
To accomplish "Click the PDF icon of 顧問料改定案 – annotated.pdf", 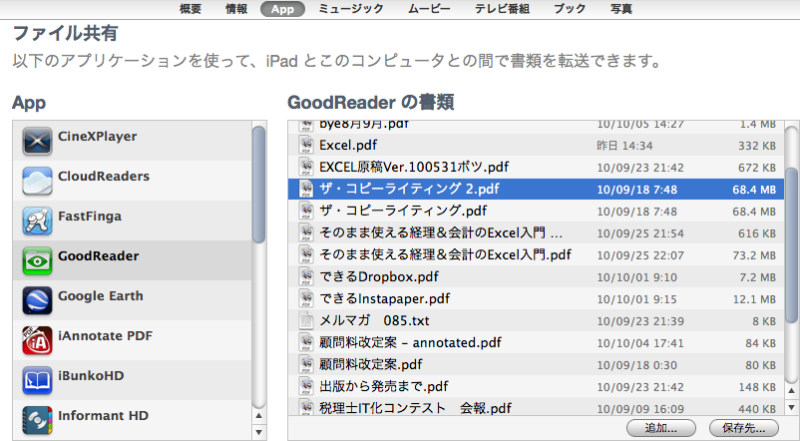I will [306, 342].
